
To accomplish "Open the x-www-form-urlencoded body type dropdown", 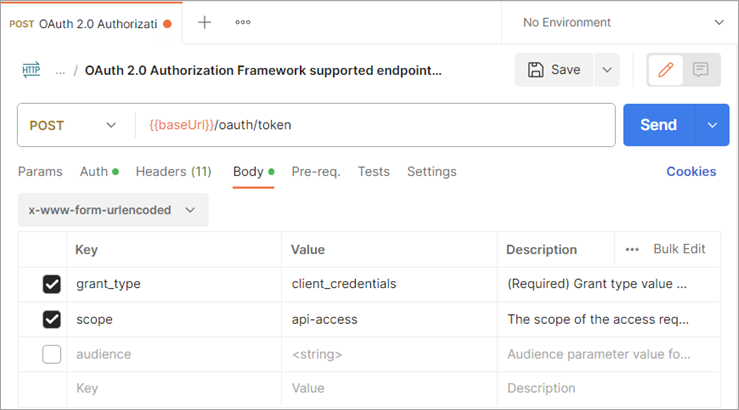I will pyautogui.click(x=113, y=210).
